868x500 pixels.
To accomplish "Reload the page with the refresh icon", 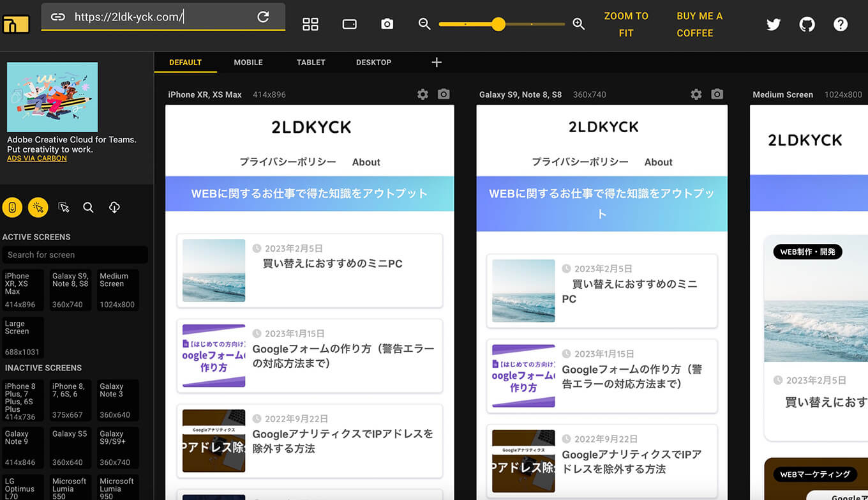I will click(263, 17).
